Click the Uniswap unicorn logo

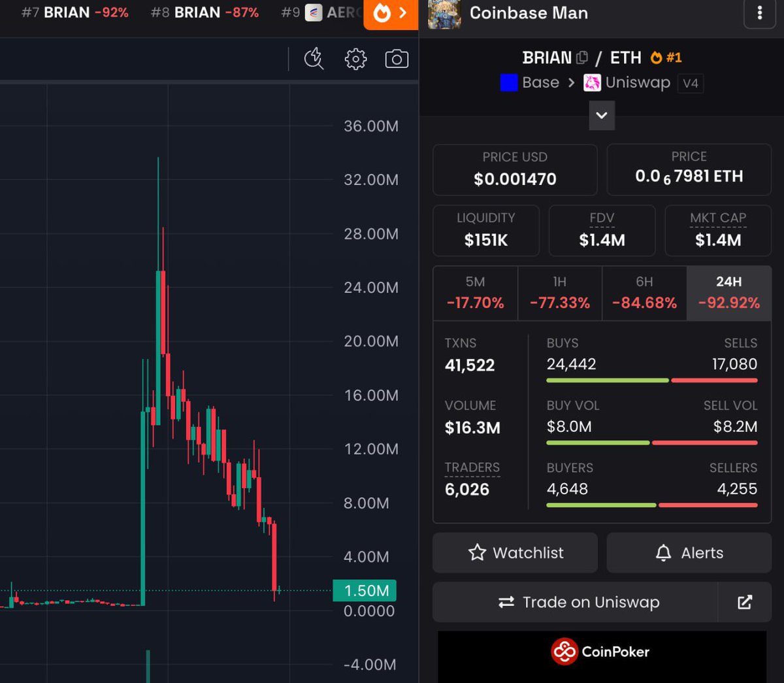(x=592, y=83)
